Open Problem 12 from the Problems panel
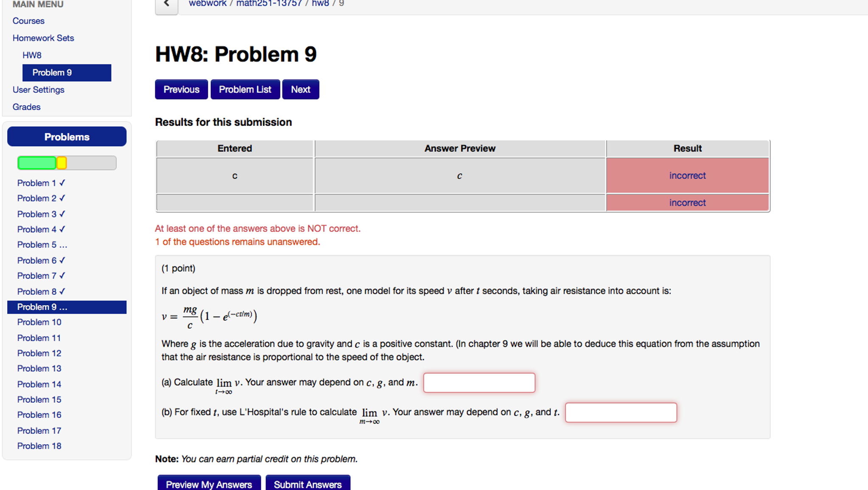Viewport: 868px width, 490px height. tap(39, 353)
